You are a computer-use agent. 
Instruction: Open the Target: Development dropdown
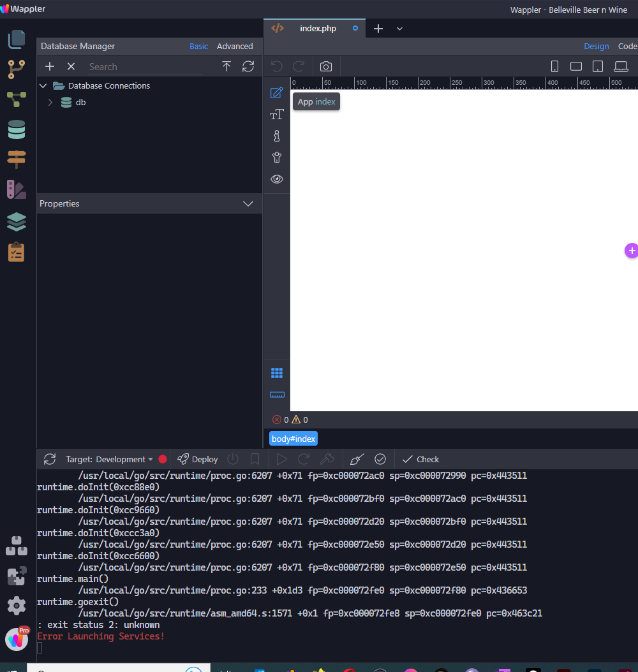tap(110, 459)
